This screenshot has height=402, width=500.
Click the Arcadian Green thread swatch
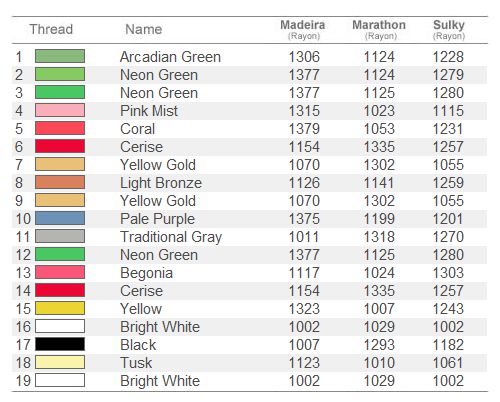[x=60, y=56]
